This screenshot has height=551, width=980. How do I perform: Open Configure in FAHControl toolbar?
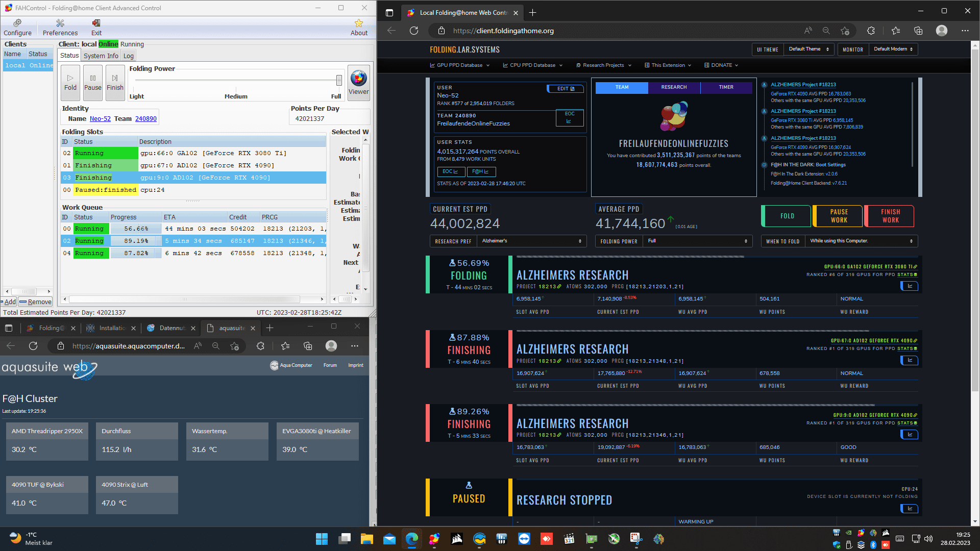click(x=17, y=28)
